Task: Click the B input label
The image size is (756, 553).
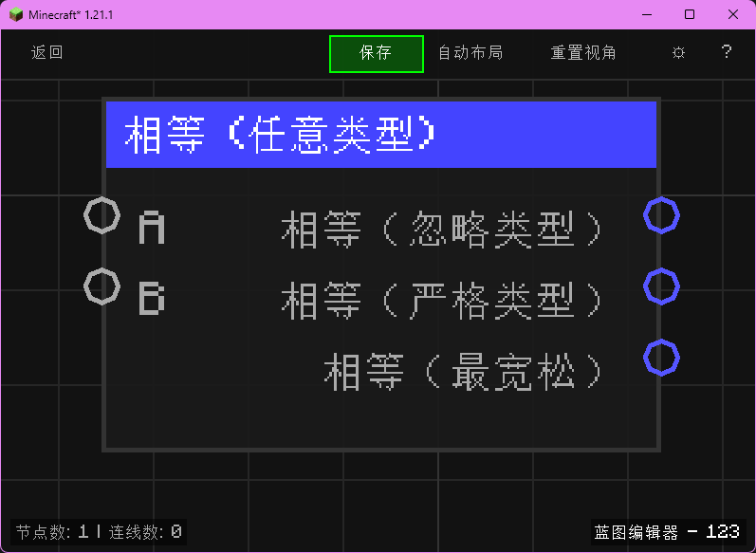Action: coord(152,299)
